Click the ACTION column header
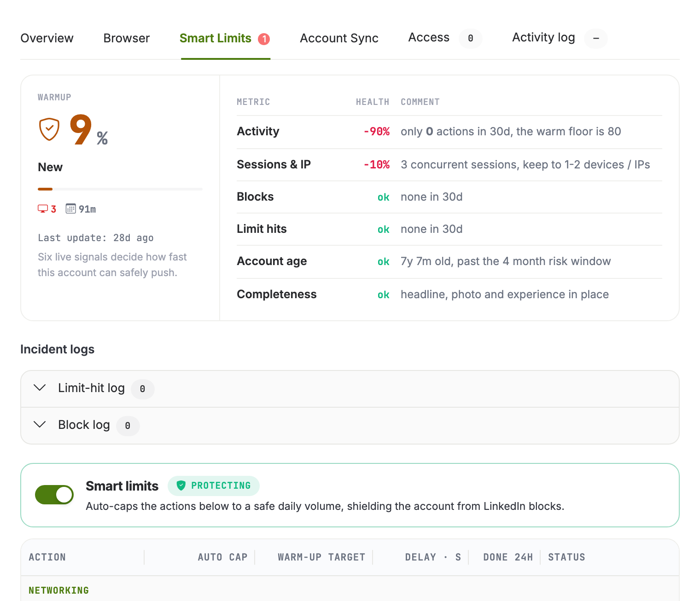The width and height of the screenshot is (700, 601). [x=47, y=557]
